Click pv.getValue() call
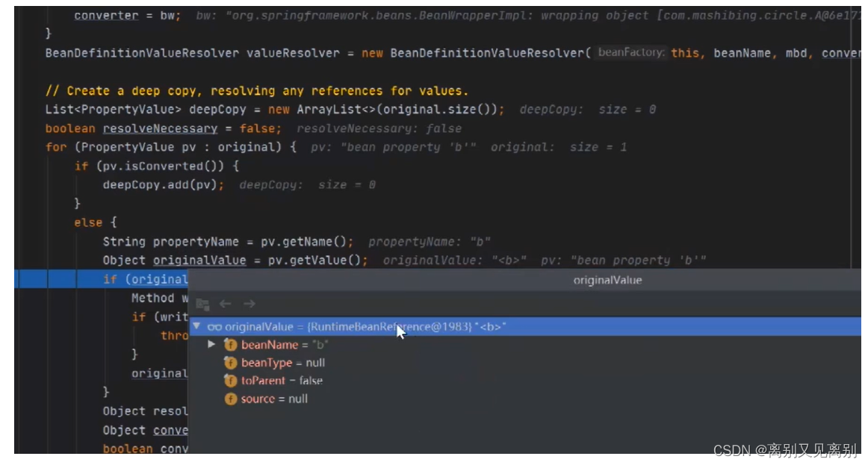Image resolution: width=868 pixels, height=465 pixels. (x=314, y=260)
